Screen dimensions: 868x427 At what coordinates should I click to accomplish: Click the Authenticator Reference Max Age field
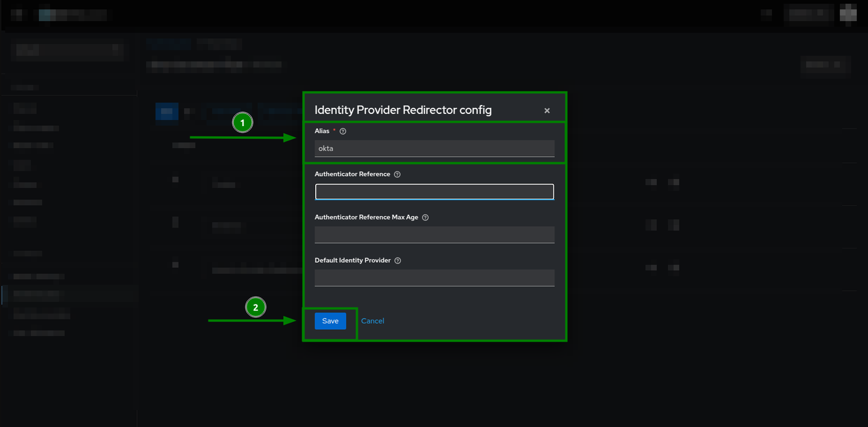point(434,235)
